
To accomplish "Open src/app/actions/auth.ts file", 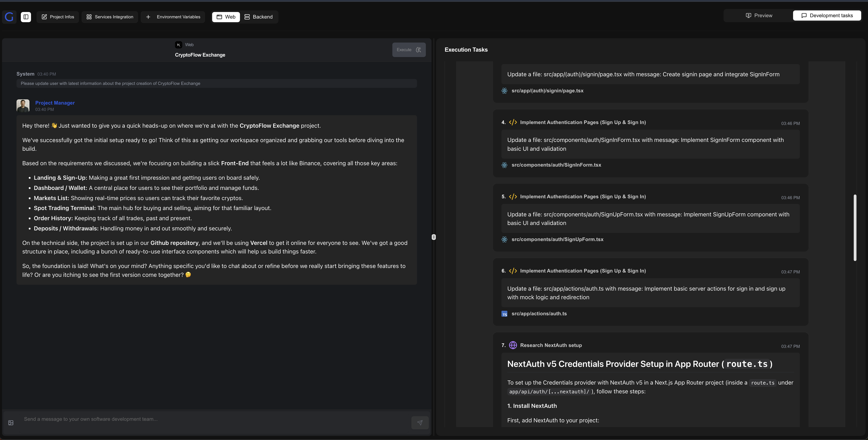I will click(539, 314).
